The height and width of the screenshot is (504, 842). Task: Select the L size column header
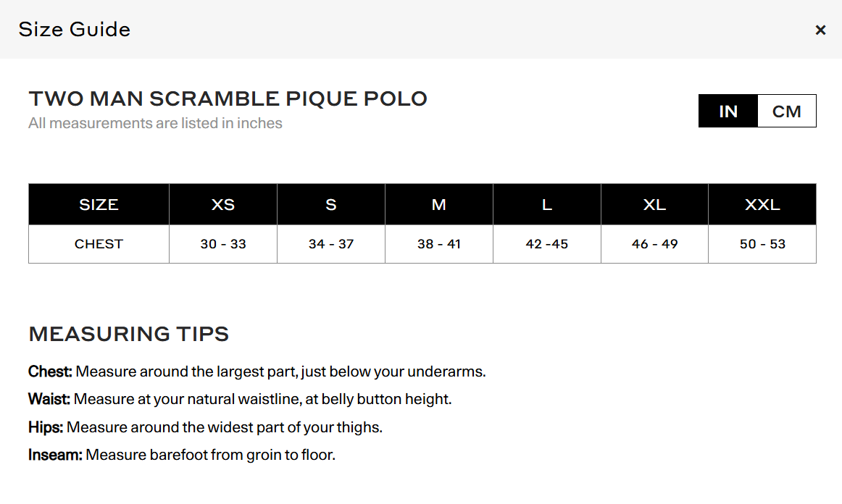pyautogui.click(x=547, y=205)
